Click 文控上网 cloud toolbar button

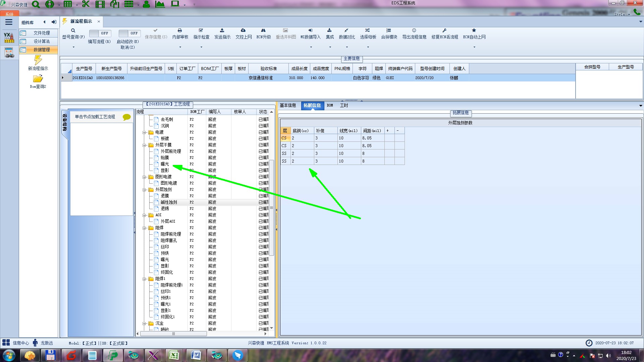[x=244, y=34]
